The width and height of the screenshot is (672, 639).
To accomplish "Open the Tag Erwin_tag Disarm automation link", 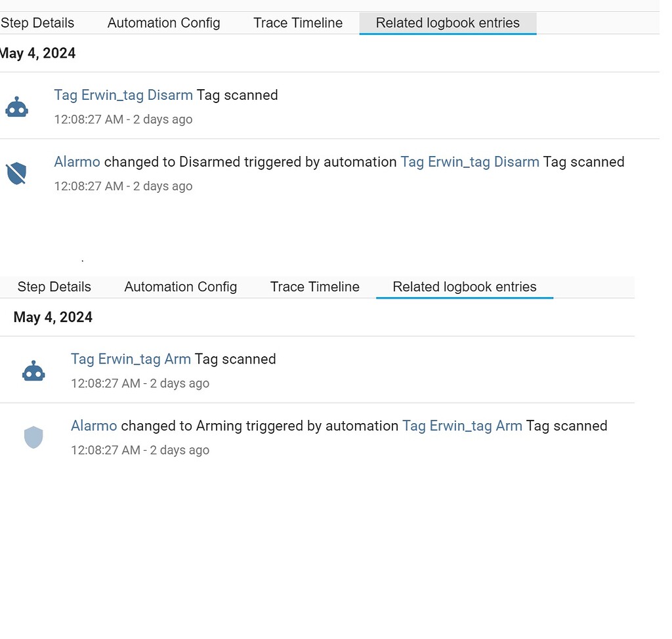I will (123, 95).
